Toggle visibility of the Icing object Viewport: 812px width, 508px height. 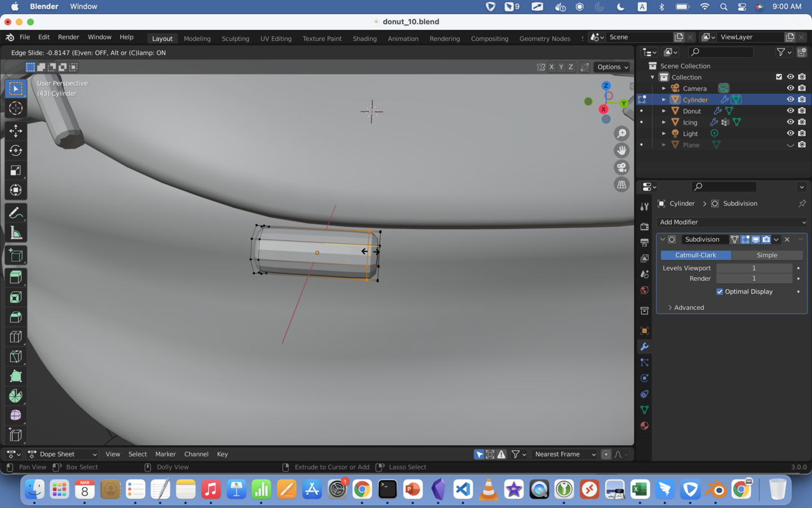click(x=790, y=122)
